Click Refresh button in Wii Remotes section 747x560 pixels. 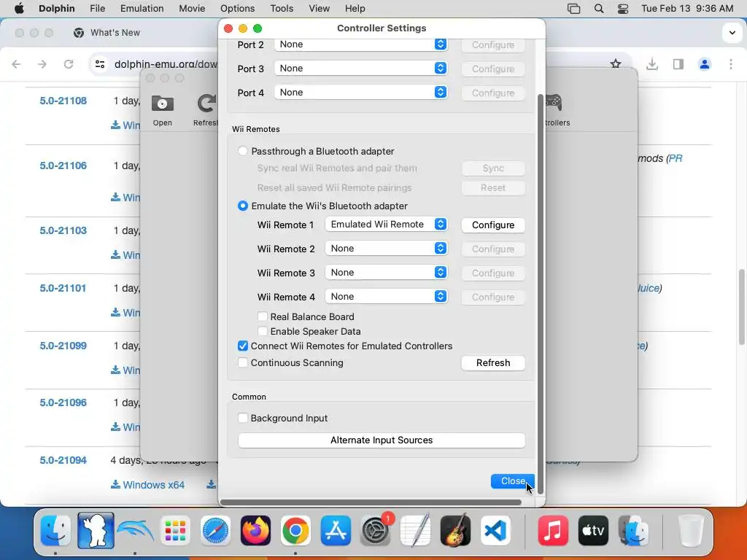(x=493, y=363)
